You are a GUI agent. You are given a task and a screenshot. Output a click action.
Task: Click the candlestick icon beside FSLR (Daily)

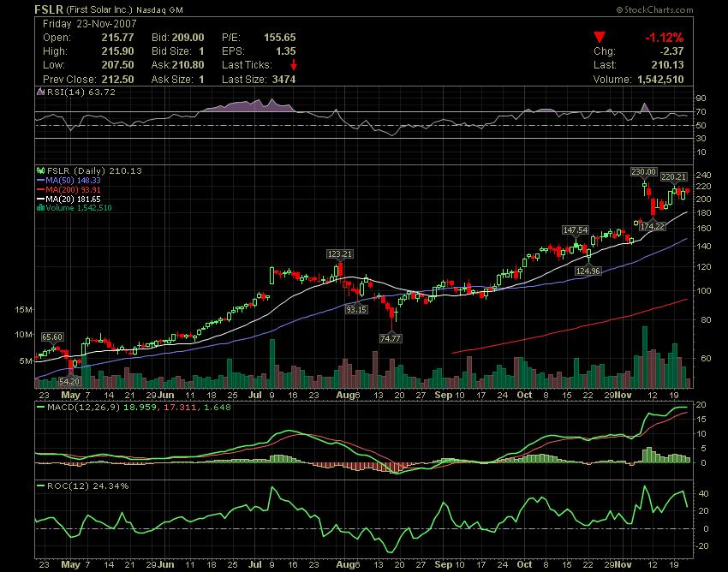point(40,170)
